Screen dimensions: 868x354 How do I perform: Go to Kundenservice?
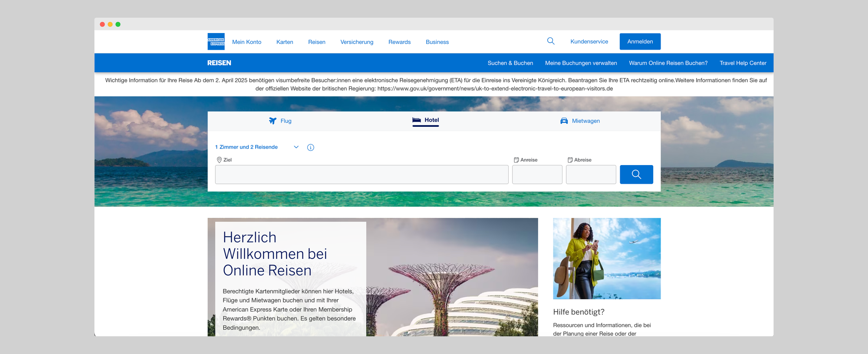(589, 42)
